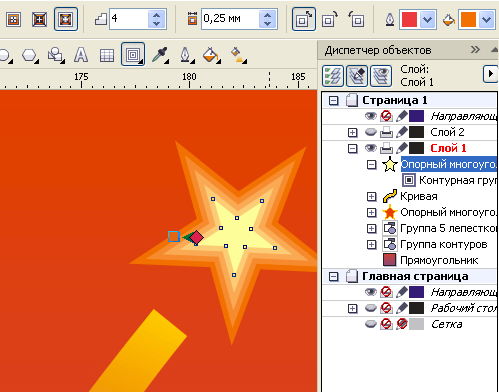499x392 pixels.
Task: Click the contour offset 0,25 мм field
Action: tap(230, 19)
